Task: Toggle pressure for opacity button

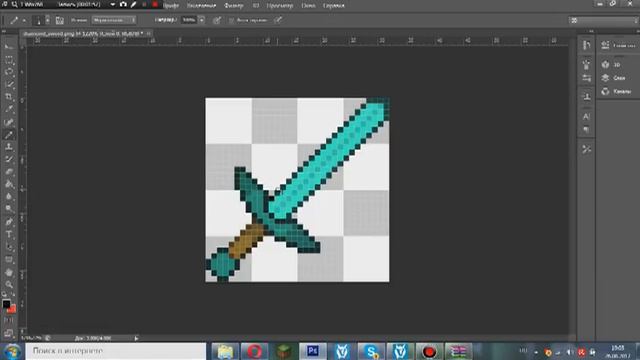Action: (217, 20)
